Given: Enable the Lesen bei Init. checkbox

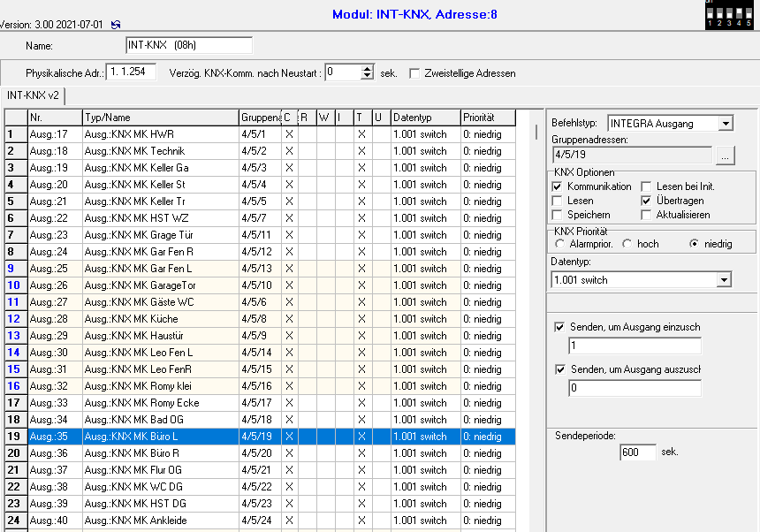Looking at the screenshot, I should click(x=646, y=186).
